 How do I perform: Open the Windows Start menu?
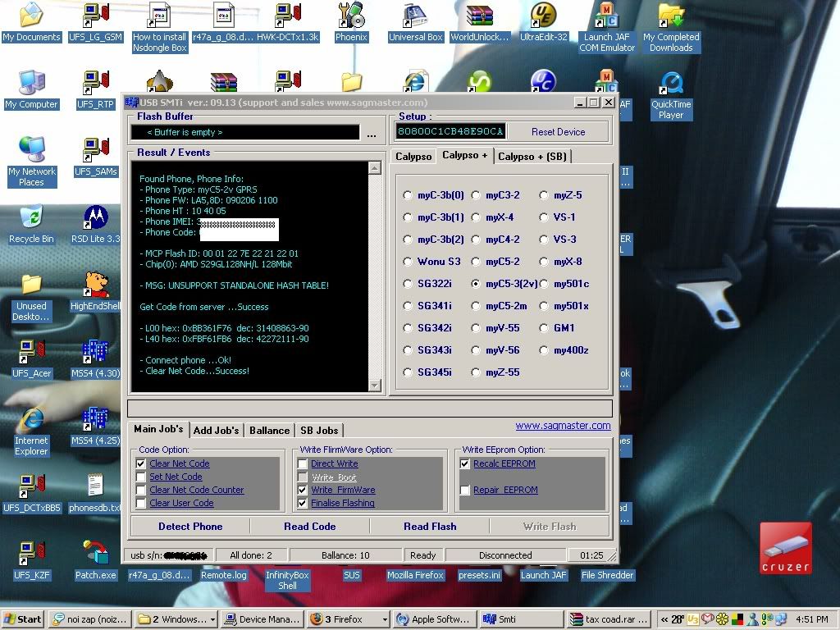coord(23,619)
